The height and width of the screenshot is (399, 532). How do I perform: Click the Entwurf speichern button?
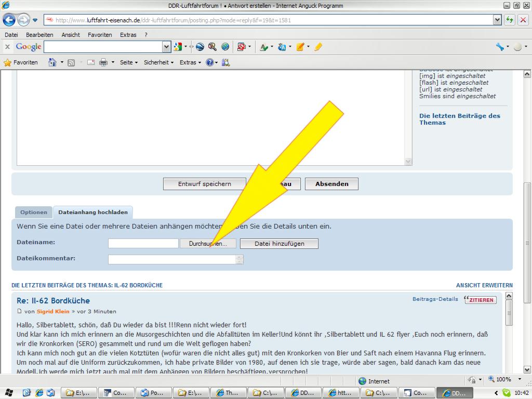205,184
